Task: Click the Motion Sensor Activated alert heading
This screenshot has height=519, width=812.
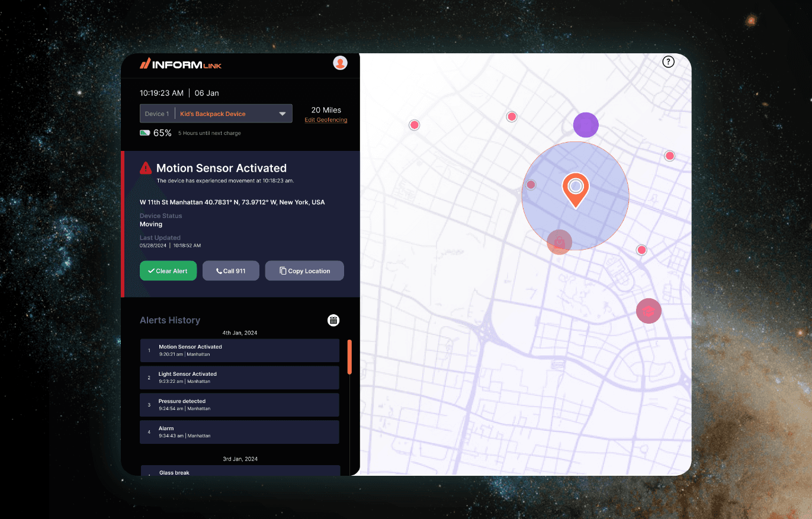Action: pyautogui.click(x=222, y=168)
